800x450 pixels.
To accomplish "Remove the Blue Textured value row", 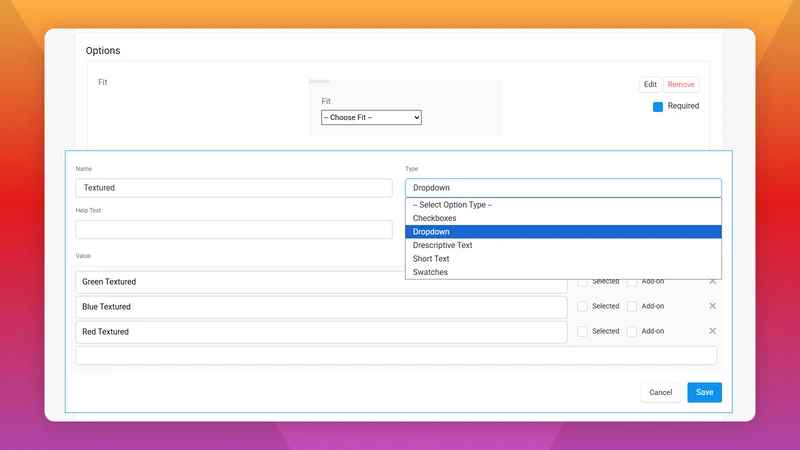I will tap(712, 306).
